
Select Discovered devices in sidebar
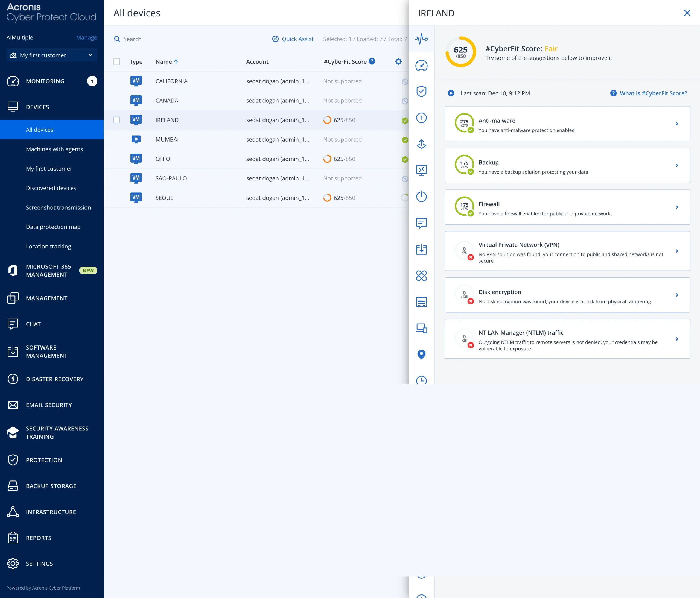coord(52,188)
